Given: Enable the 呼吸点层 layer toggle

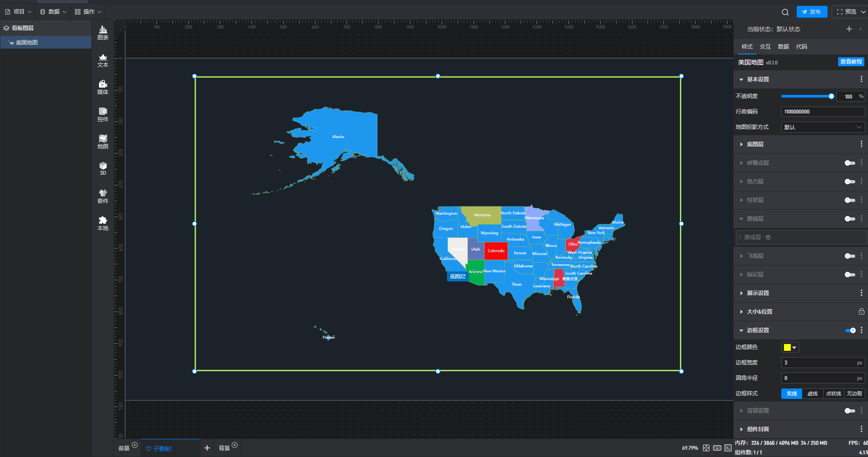Looking at the screenshot, I should [849, 163].
